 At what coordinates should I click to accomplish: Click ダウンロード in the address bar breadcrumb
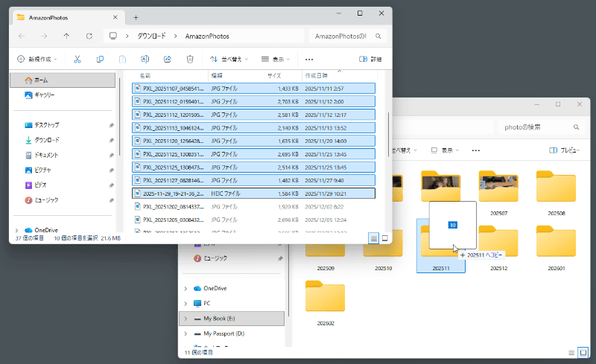pos(152,36)
